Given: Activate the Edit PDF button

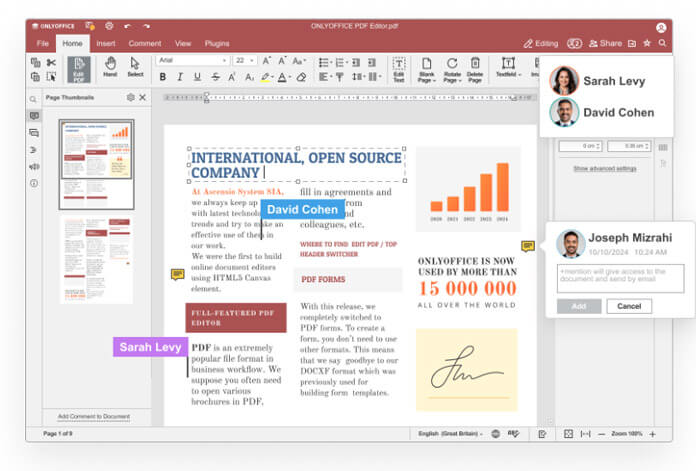Looking at the screenshot, I should click(x=79, y=69).
